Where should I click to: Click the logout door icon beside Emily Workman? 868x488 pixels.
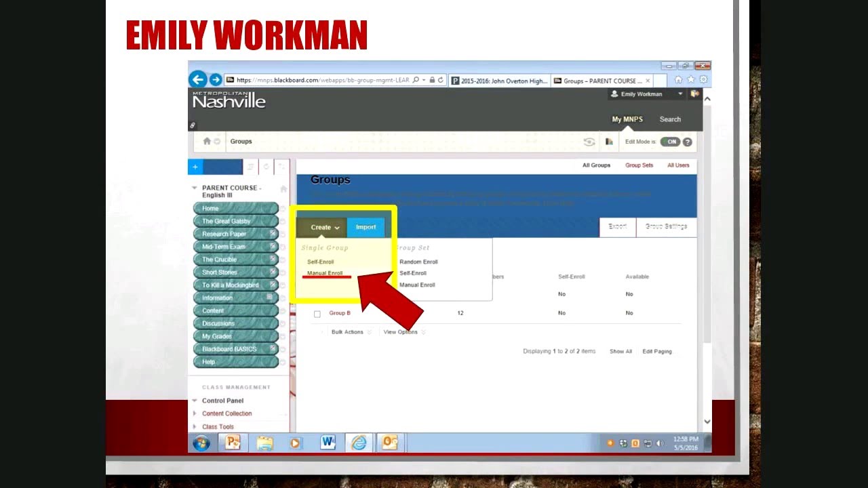[694, 94]
